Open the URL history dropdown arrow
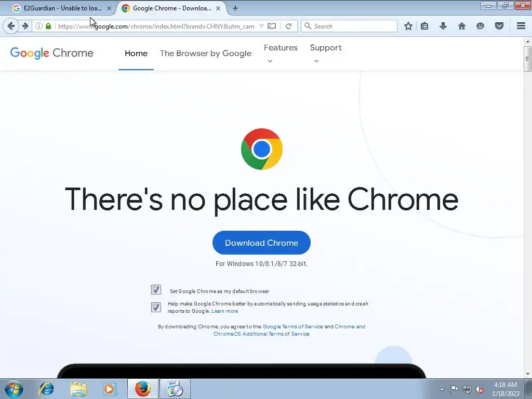This screenshot has height=399, width=532. [261, 26]
